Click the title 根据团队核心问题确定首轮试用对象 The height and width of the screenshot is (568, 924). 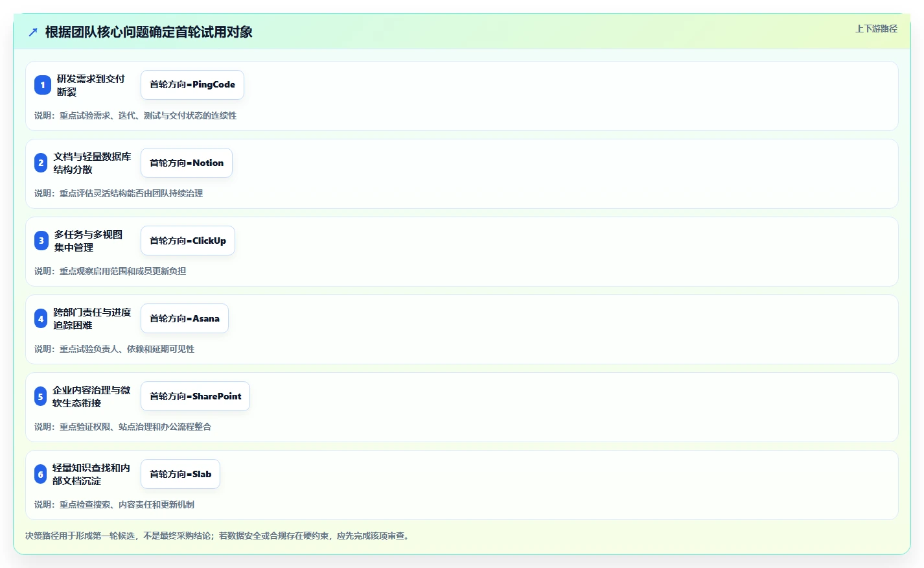click(x=149, y=32)
